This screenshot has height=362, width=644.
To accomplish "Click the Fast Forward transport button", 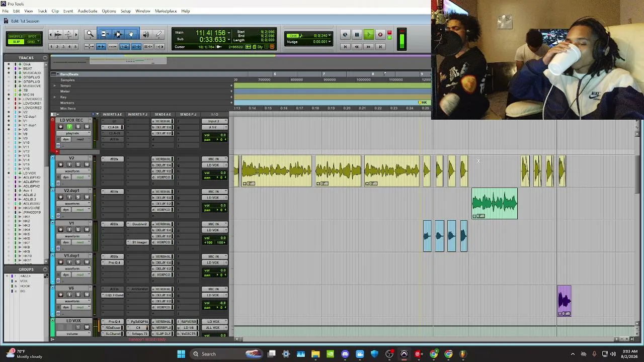I will coord(368,47).
